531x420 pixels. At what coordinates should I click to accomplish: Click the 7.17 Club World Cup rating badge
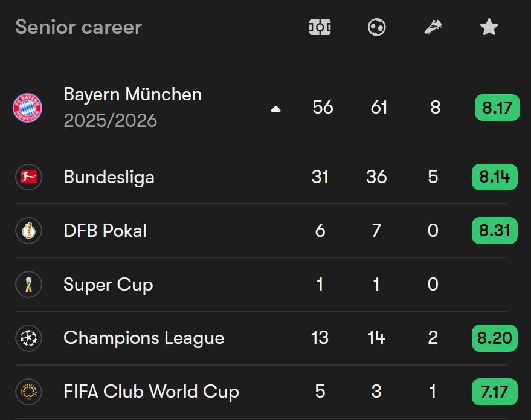pos(494,392)
